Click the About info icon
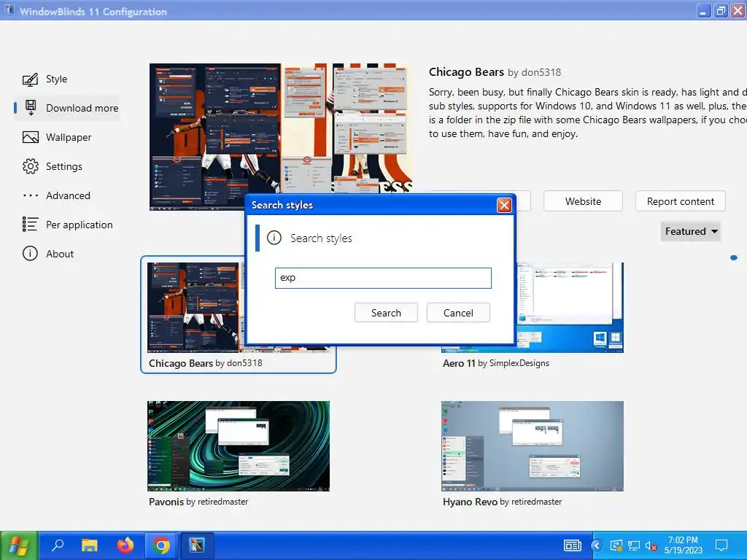Image resolution: width=747 pixels, height=560 pixels. [x=30, y=253]
